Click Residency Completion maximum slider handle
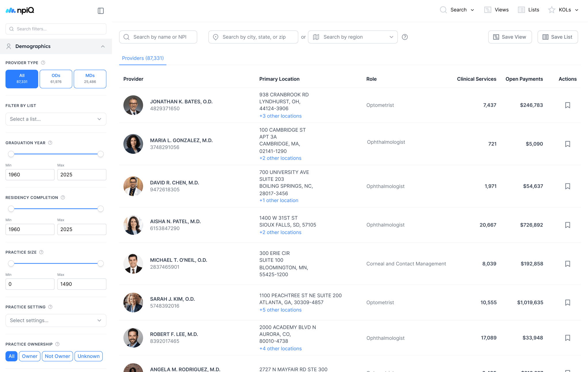This screenshot has height=372, width=588. pyautogui.click(x=100, y=209)
